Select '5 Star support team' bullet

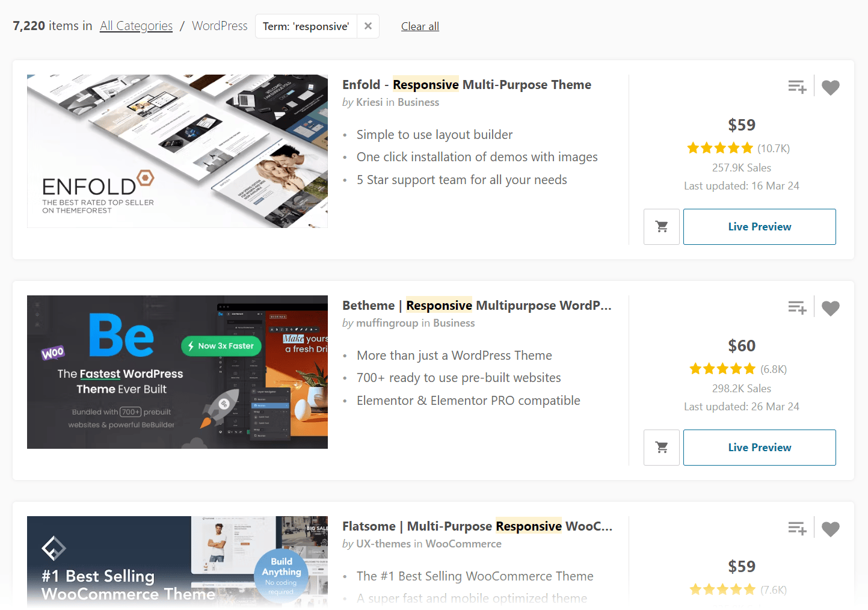[461, 180]
